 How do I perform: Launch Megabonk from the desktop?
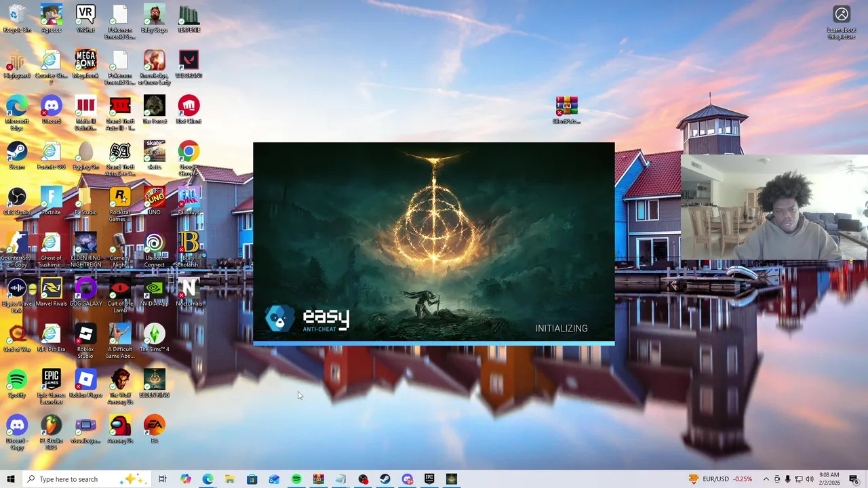pyautogui.click(x=85, y=64)
